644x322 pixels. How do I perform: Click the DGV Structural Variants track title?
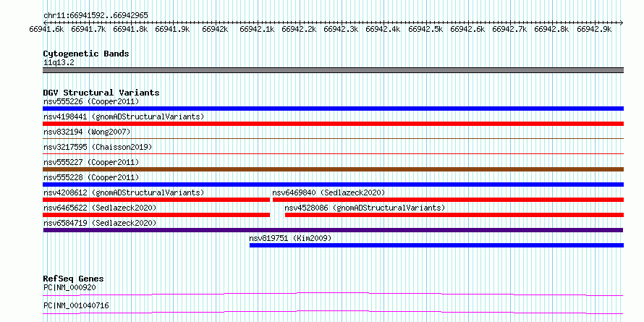[101, 93]
